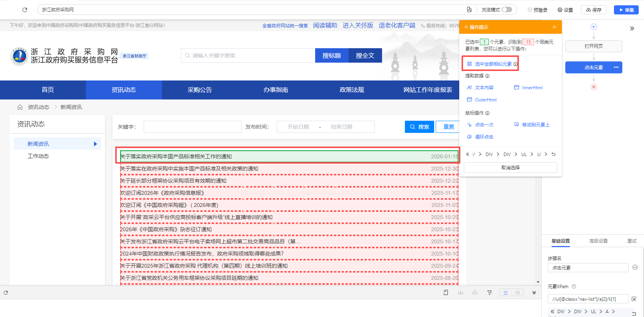Click the workflow stop end icon
The height and width of the screenshot is (317, 644).
(x=594, y=87)
